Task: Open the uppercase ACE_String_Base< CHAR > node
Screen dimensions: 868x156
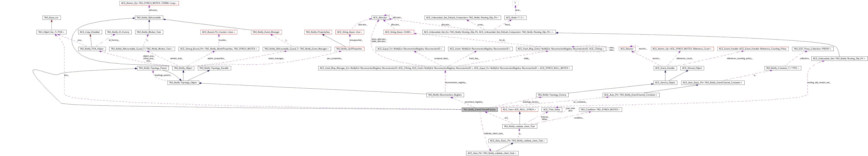Action: [x=399, y=32]
